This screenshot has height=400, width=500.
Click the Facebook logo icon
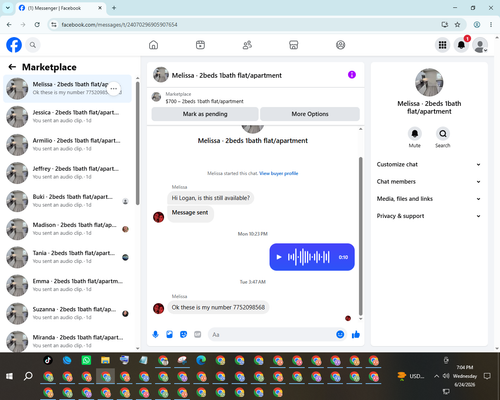click(14, 45)
